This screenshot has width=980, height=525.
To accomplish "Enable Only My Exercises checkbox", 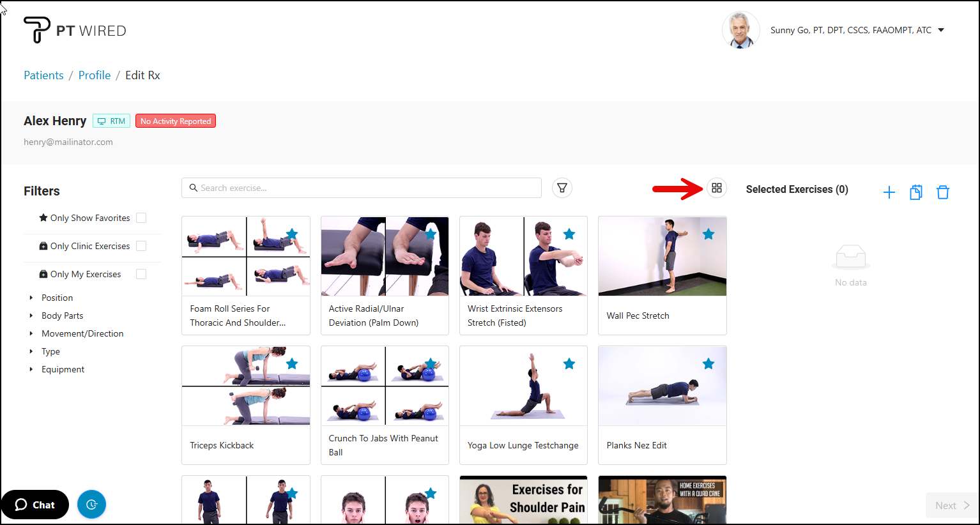I will pyautogui.click(x=141, y=274).
